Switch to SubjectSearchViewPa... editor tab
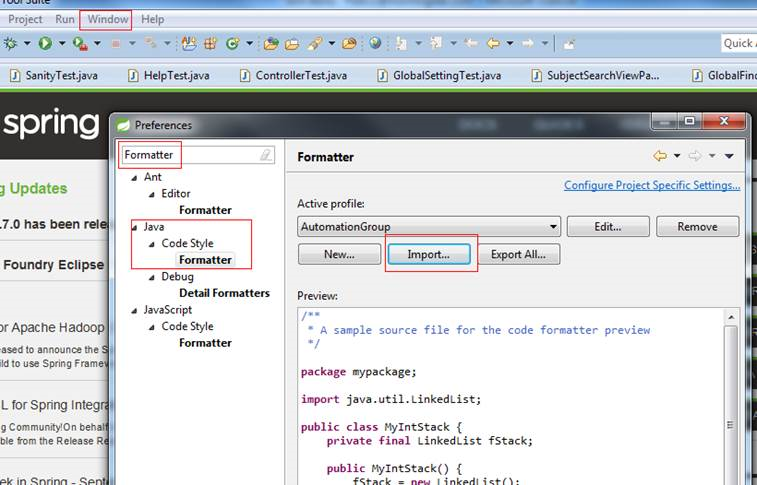 pos(595,75)
